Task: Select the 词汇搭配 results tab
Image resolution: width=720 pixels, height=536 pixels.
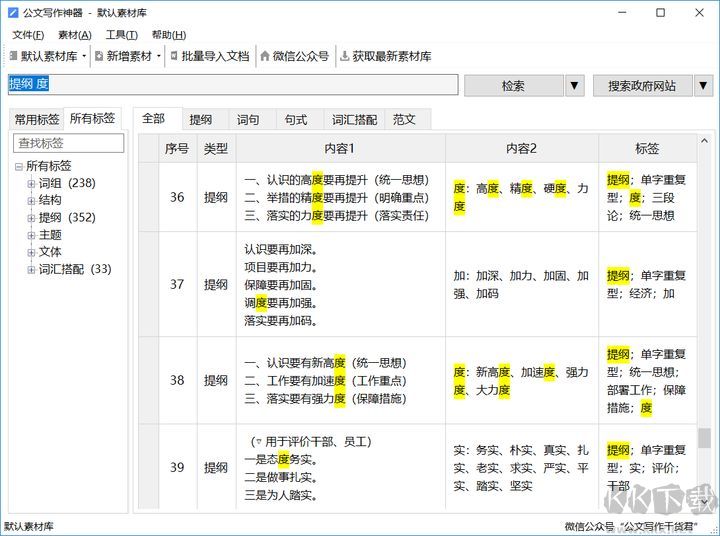Action: point(354,120)
